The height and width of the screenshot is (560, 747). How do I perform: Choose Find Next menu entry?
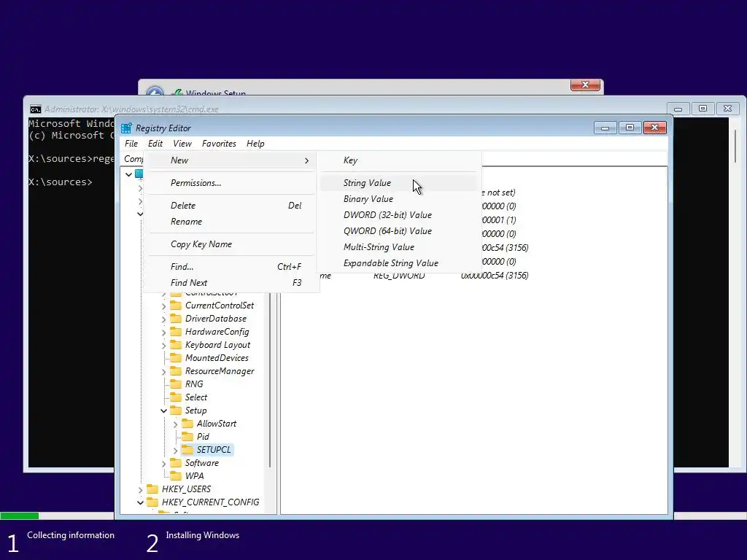coord(231,283)
